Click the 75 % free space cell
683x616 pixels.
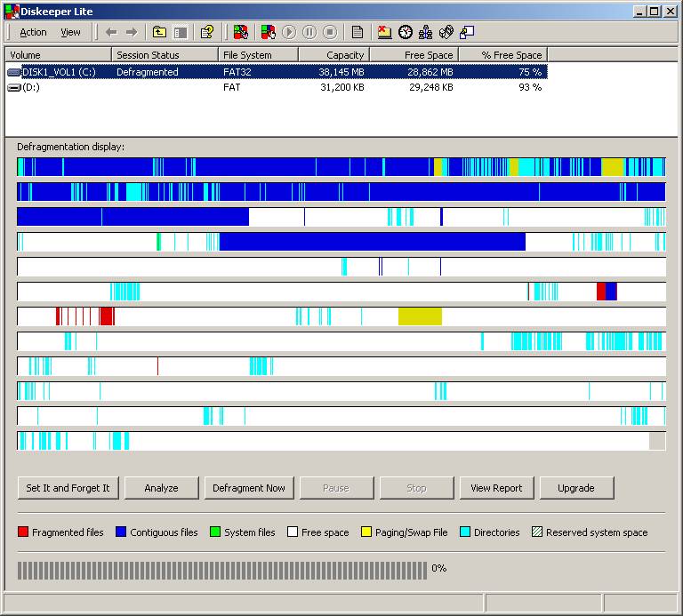(x=530, y=72)
